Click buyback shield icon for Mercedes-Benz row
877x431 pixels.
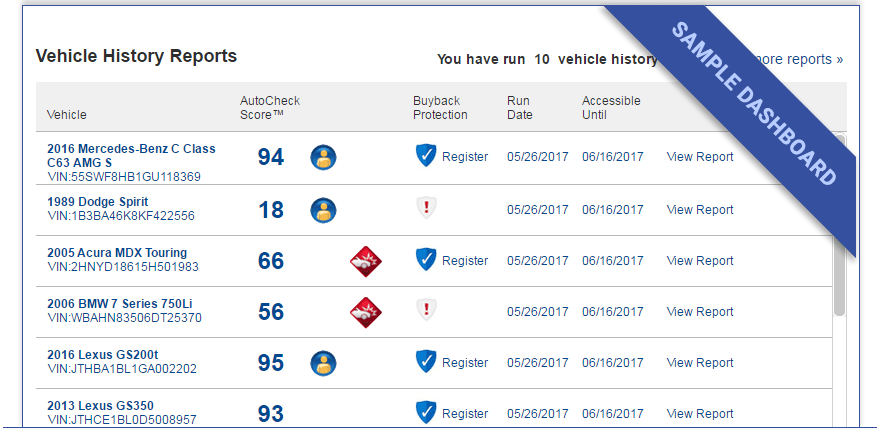pos(426,156)
